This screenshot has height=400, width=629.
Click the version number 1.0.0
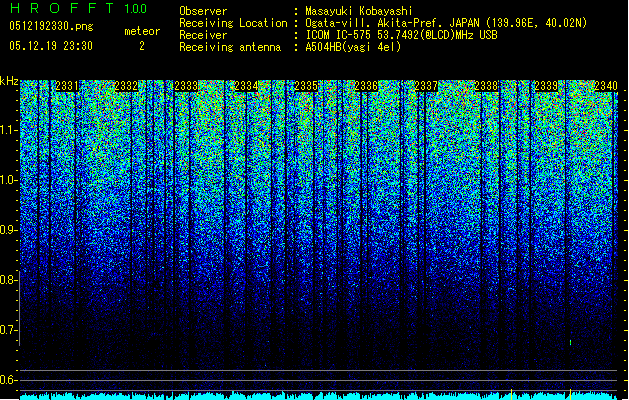click(x=136, y=8)
